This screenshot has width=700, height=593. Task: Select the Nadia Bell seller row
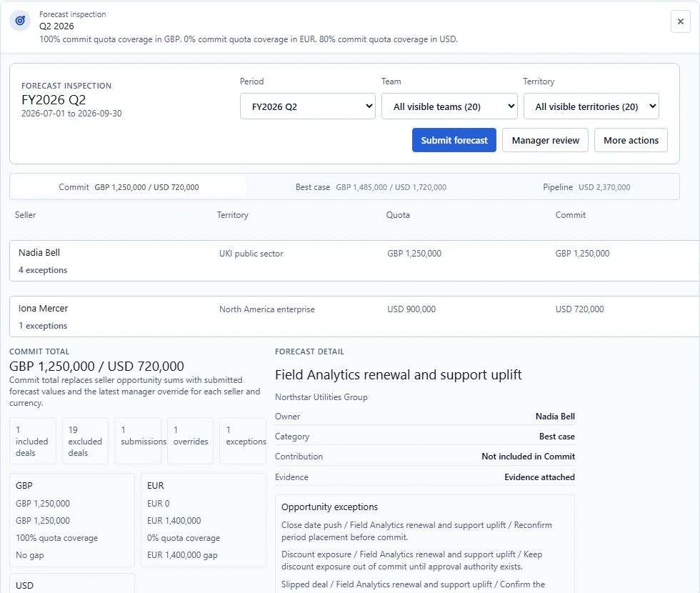[354, 261]
